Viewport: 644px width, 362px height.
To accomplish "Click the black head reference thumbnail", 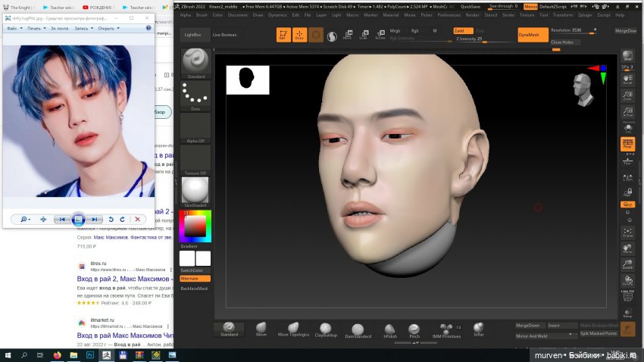I will tap(248, 80).
